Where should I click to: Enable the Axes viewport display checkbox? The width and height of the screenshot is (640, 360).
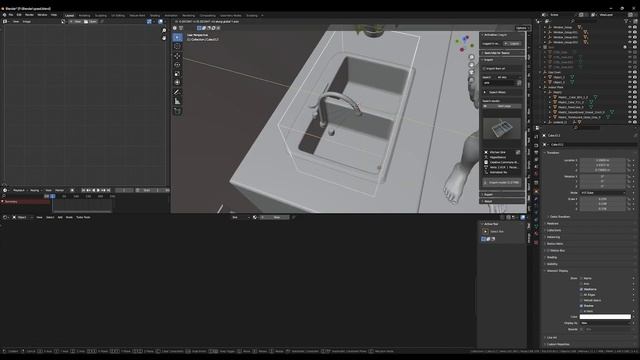(x=581, y=284)
